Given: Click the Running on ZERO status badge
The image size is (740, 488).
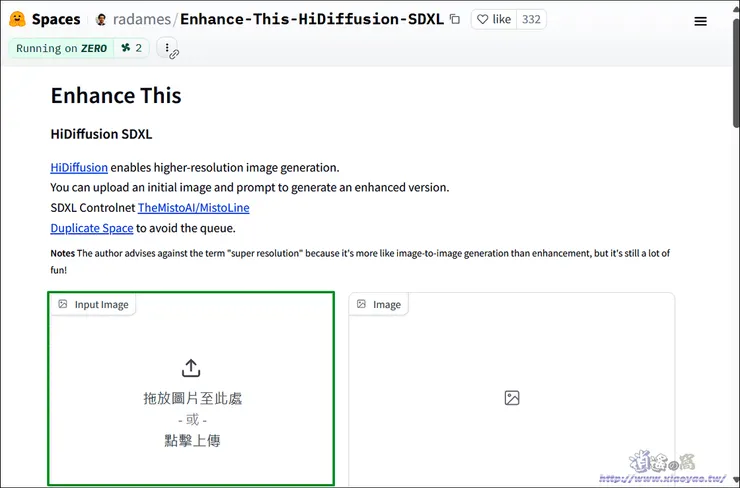Looking at the screenshot, I should [x=61, y=48].
